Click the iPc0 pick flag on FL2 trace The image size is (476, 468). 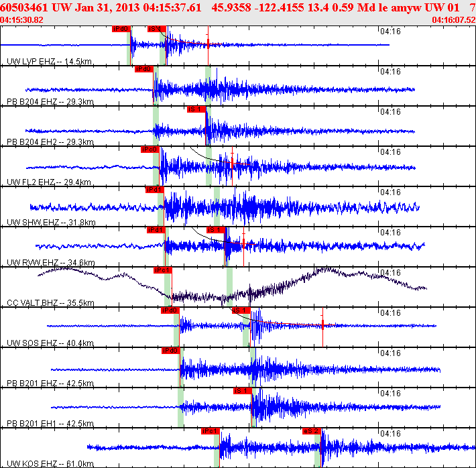click(x=150, y=150)
